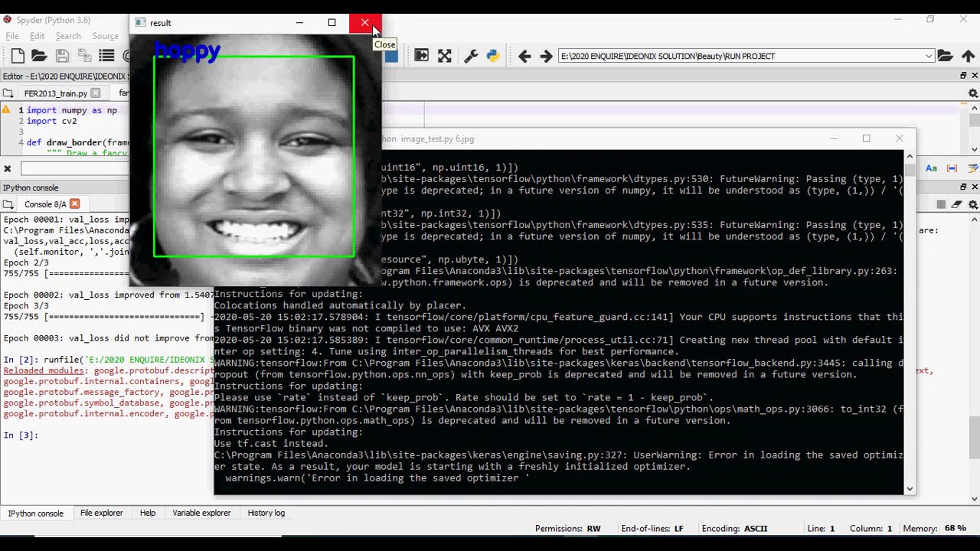
Task: Open the Edit menu
Action: pos(37,36)
